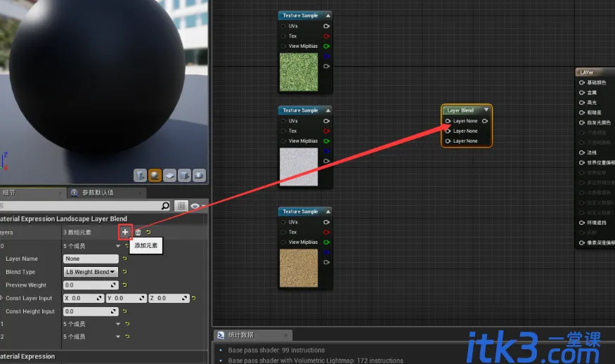Select the green grass texture thumbnail
The height and width of the screenshot is (364, 615).
click(x=299, y=72)
